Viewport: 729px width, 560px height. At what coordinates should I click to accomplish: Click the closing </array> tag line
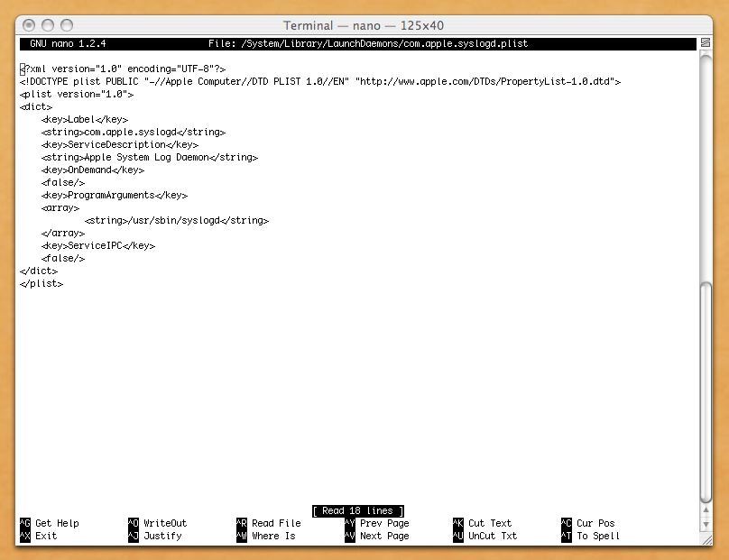pyautogui.click(x=63, y=233)
